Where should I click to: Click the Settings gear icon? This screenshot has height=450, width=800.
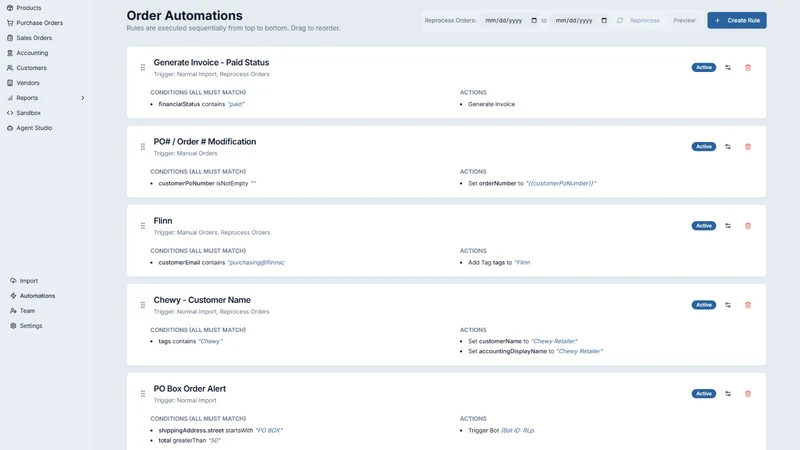(13, 326)
